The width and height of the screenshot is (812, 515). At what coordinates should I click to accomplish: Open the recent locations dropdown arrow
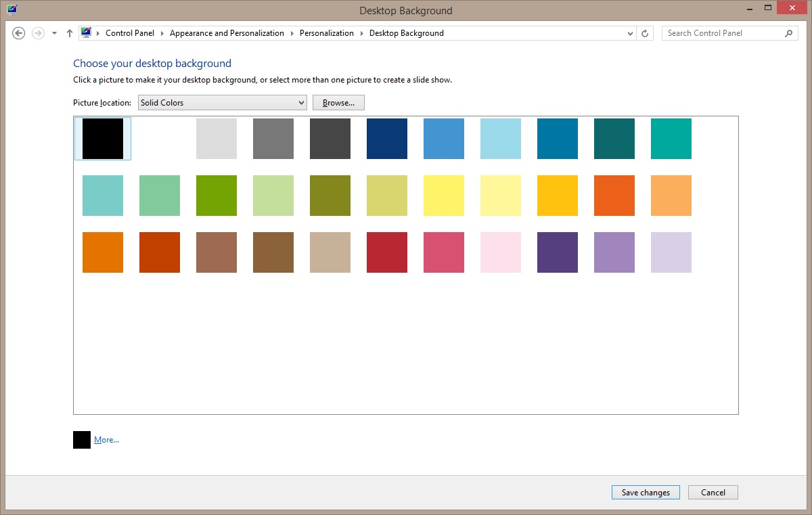click(x=54, y=33)
